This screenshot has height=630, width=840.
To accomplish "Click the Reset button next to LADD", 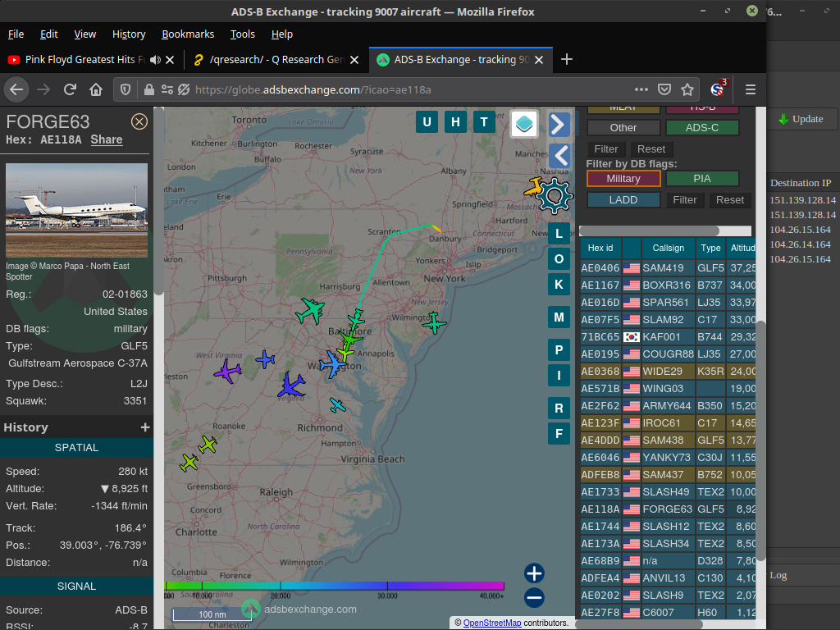I will coord(730,200).
